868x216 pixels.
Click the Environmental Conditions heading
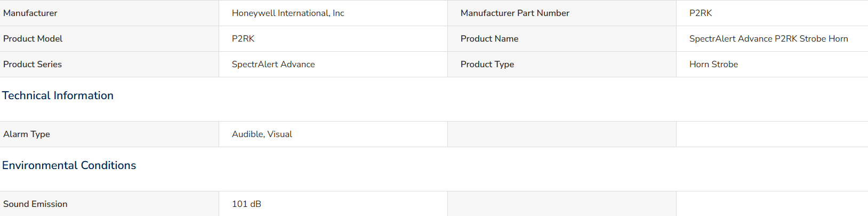point(69,165)
